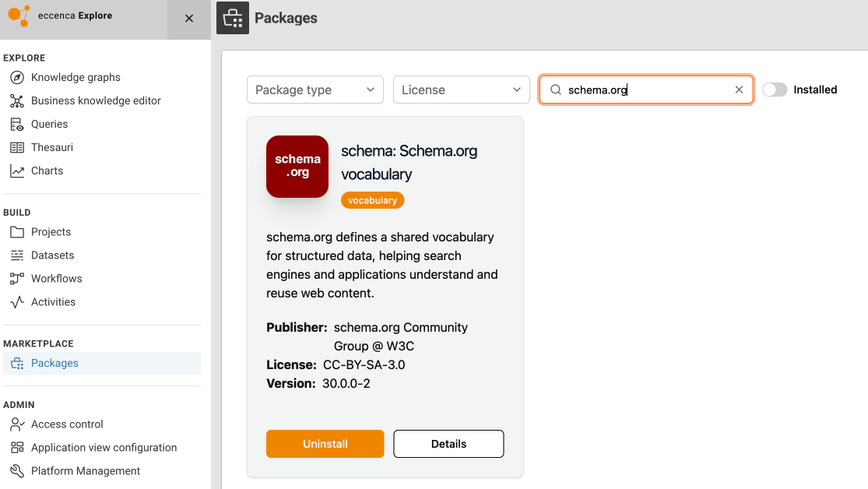Click the Datasets icon
Viewport: 868px width, 489px height.
pyautogui.click(x=17, y=255)
